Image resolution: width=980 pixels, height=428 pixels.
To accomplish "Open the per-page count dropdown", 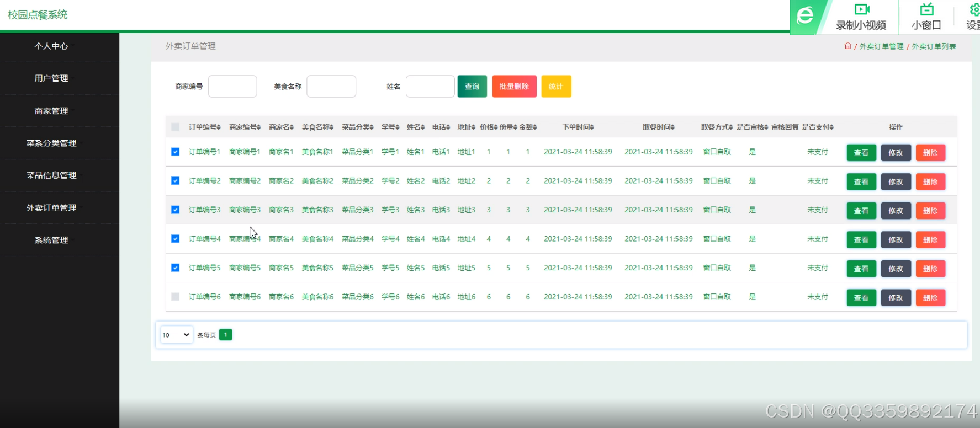I will click(176, 335).
